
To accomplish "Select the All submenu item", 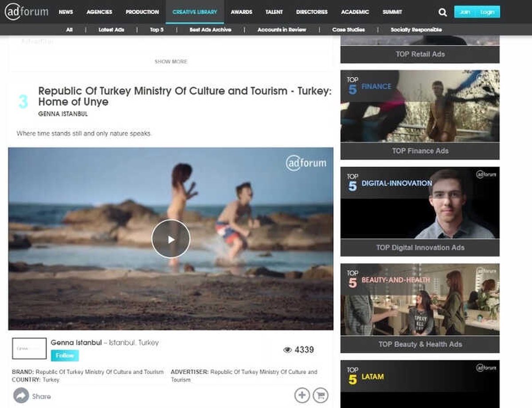I will pos(69,30).
